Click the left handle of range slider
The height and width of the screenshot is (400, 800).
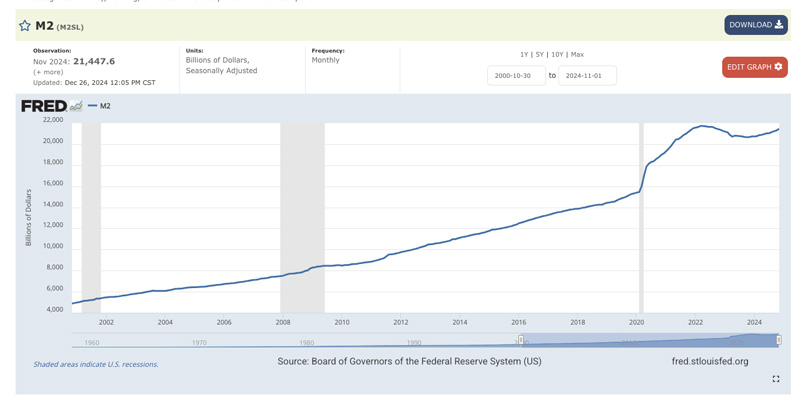[x=521, y=340]
